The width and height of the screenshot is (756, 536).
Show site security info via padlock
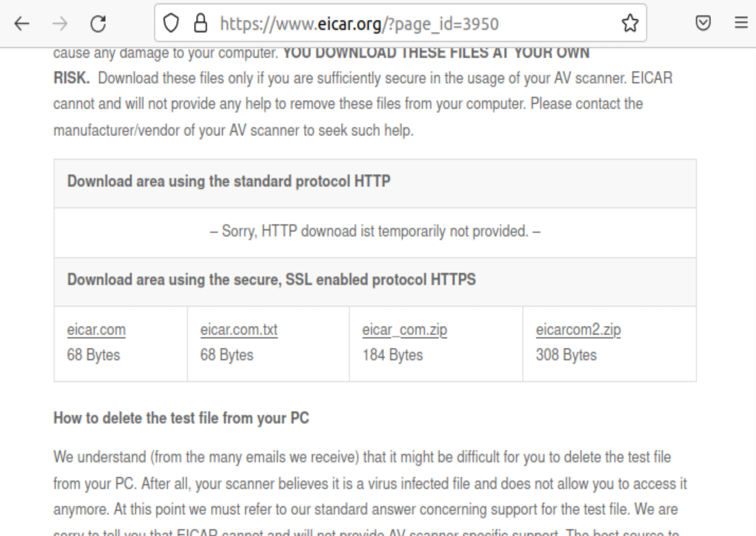pos(200,23)
